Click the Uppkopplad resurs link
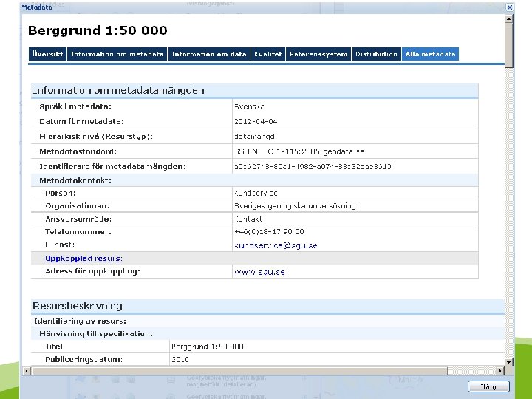This screenshot has width=532, height=399. click(83, 258)
